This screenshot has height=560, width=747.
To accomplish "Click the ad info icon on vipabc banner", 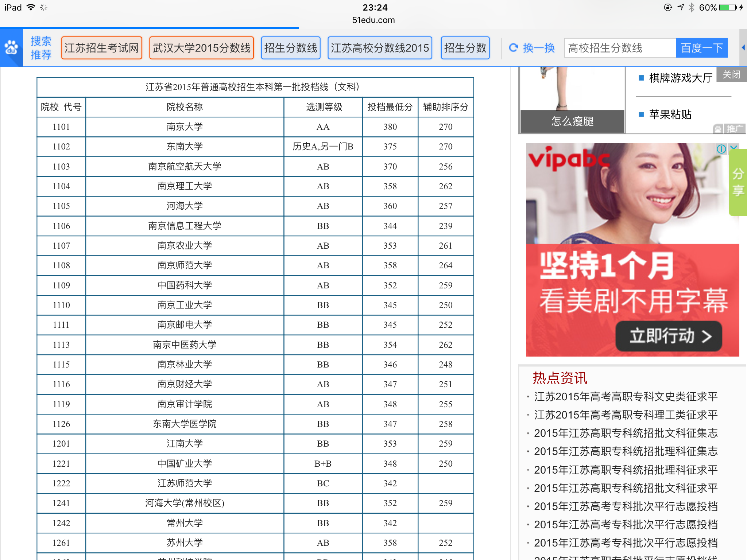I will pyautogui.click(x=721, y=149).
